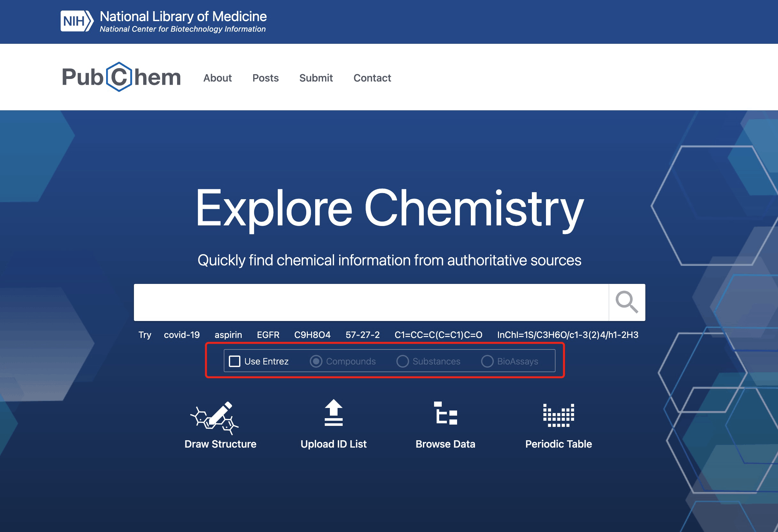Enable the Use Entrez checkbox

(x=234, y=361)
